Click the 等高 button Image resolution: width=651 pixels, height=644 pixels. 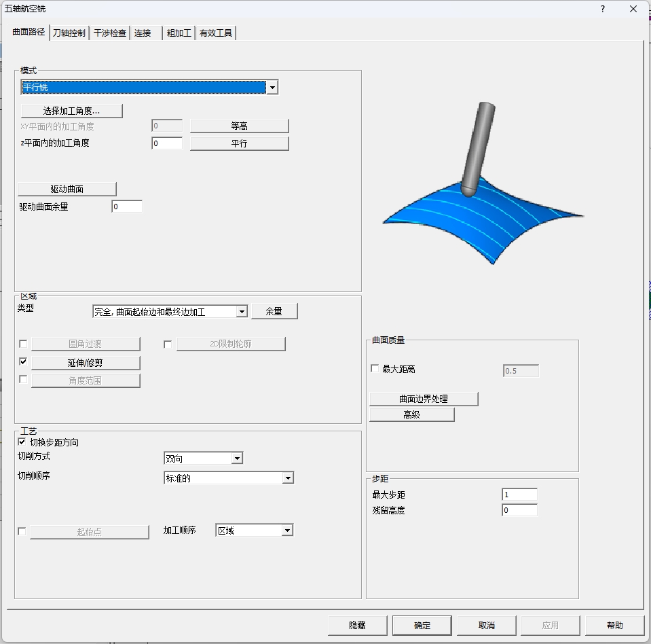(x=239, y=126)
